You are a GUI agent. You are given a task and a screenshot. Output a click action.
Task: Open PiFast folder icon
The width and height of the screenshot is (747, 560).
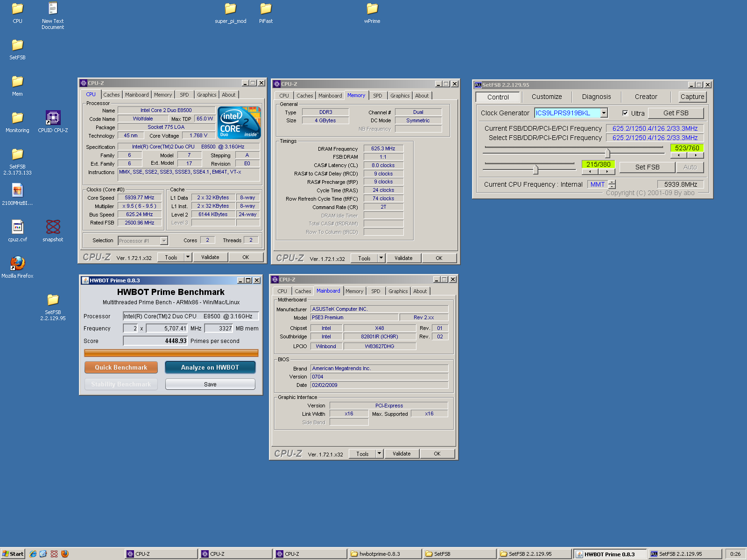[266, 13]
